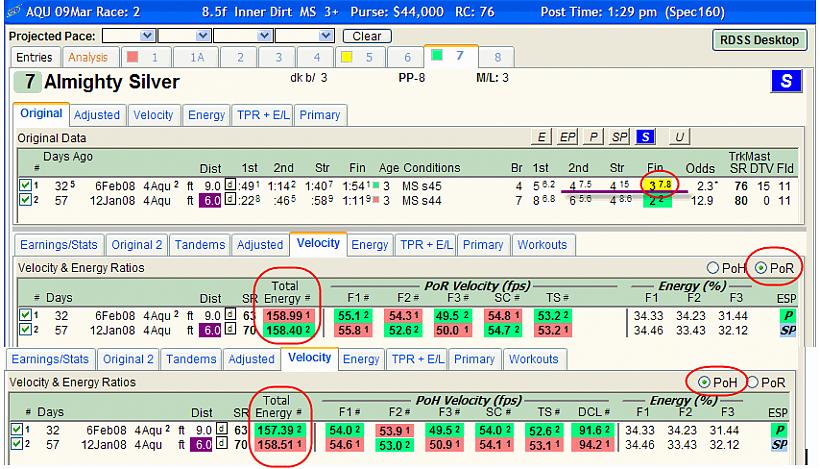
Task: Click the d icon on 6Feb08 Original row
Action: (x=230, y=185)
